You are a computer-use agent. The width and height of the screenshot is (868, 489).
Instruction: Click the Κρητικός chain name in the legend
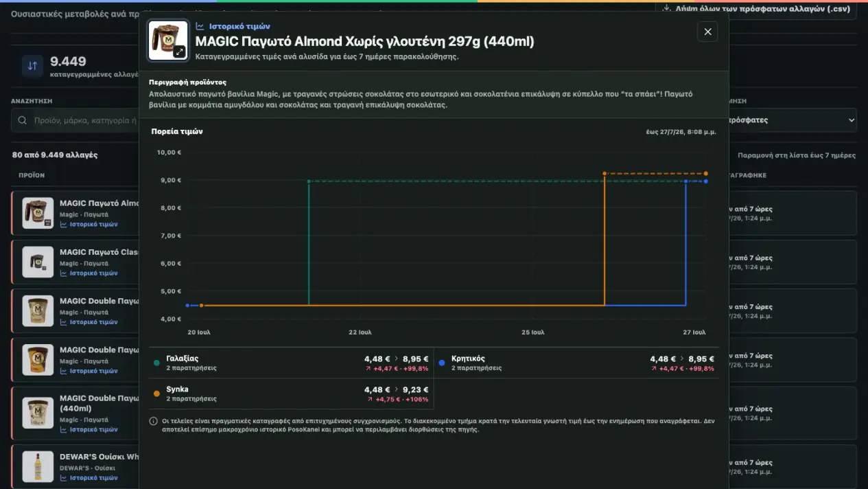point(468,359)
